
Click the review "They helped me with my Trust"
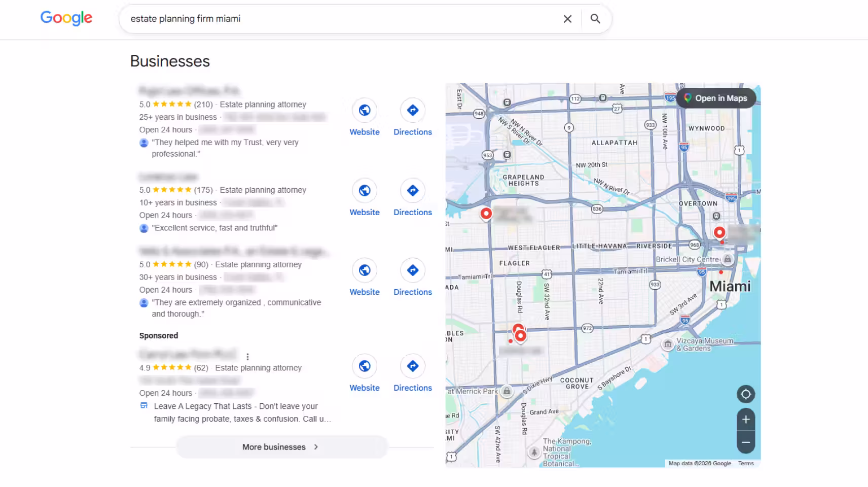225,148
